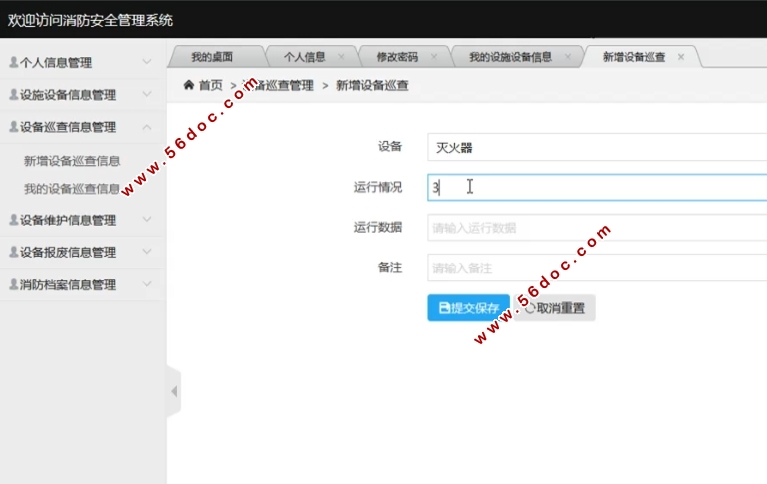Click the 运行数据 field label

click(x=378, y=228)
